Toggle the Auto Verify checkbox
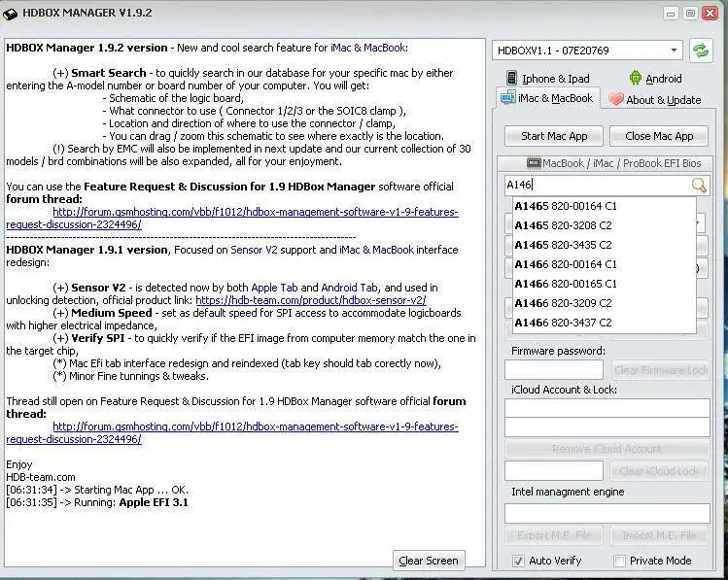The image size is (728, 580). [518, 561]
